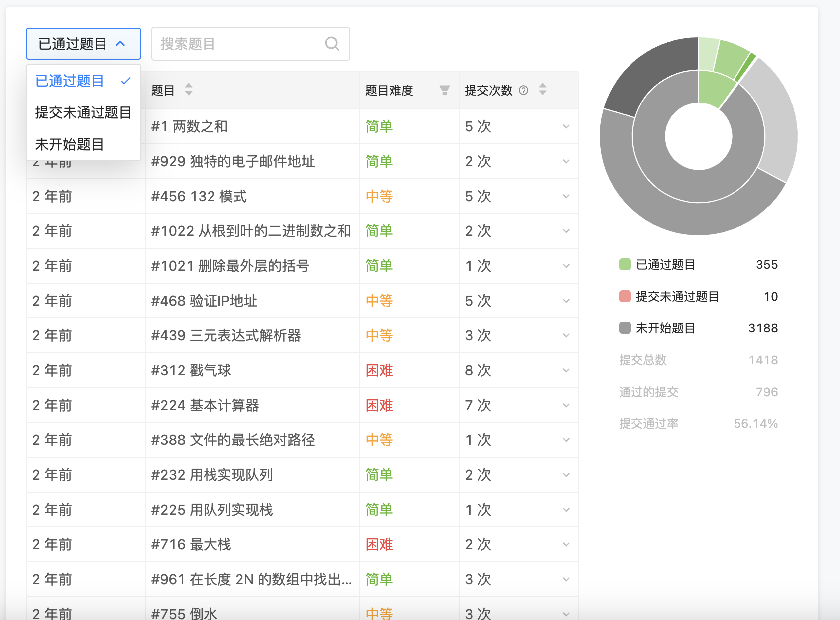The image size is (840, 620).
Task: Expand the #468 验证IP地址 row chevron
Action: [566, 301]
